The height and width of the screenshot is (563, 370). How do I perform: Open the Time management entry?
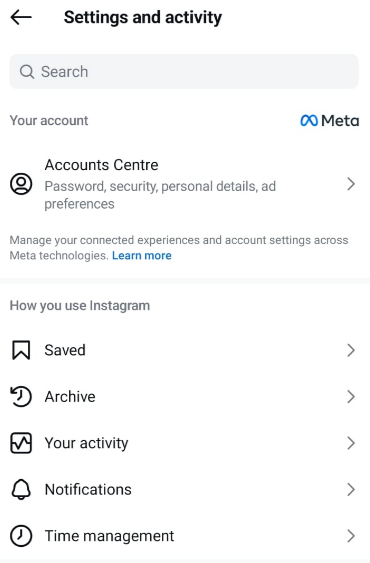point(185,536)
